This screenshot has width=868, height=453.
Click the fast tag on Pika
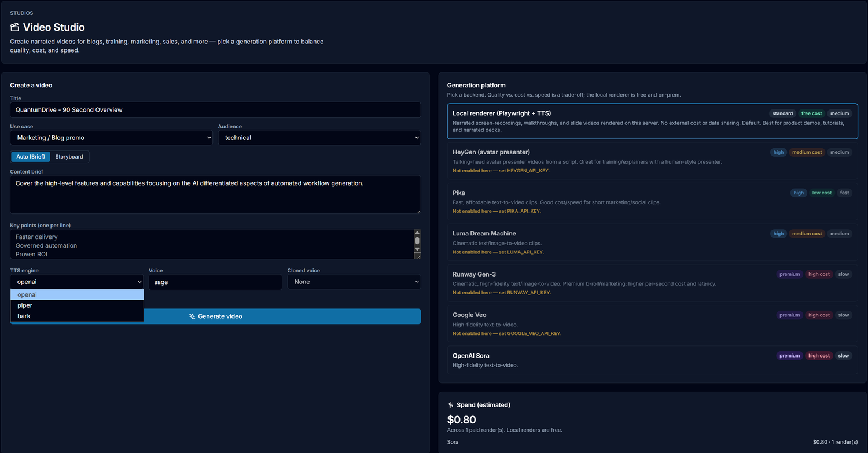(x=845, y=193)
